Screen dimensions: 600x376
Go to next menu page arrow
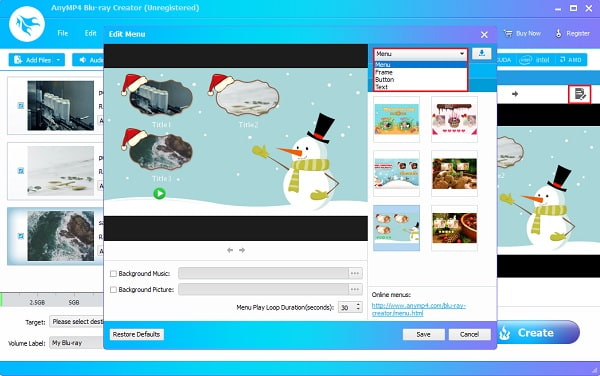[242, 250]
